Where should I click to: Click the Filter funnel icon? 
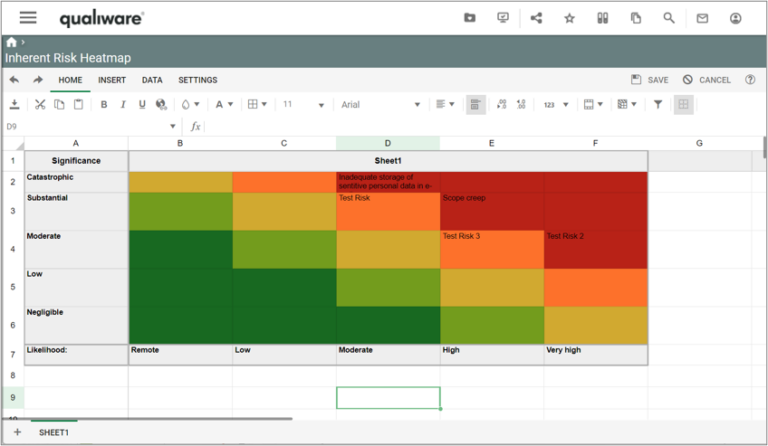point(658,104)
